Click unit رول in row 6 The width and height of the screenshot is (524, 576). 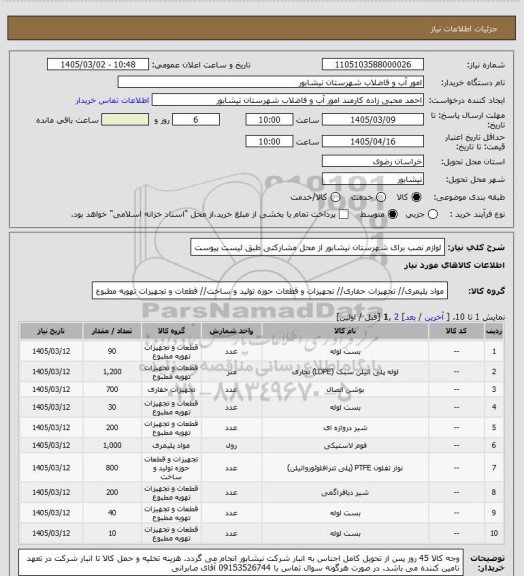click(231, 446)
